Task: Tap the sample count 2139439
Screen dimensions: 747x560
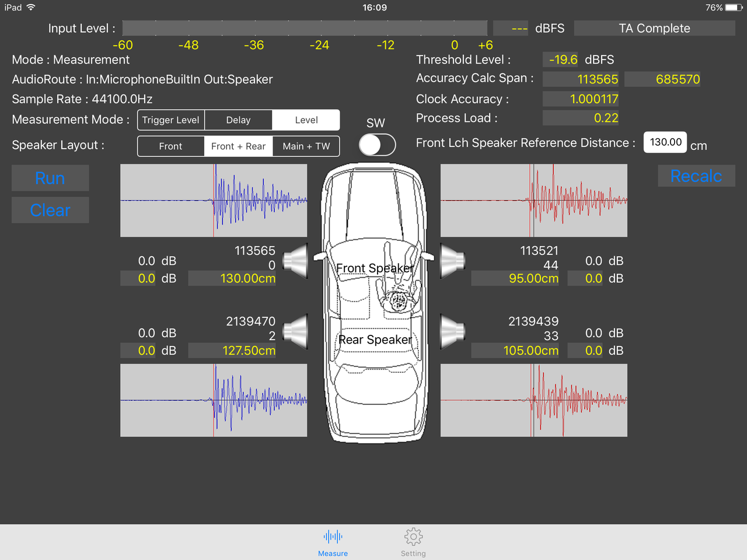Action: click(x=533, y=321)
